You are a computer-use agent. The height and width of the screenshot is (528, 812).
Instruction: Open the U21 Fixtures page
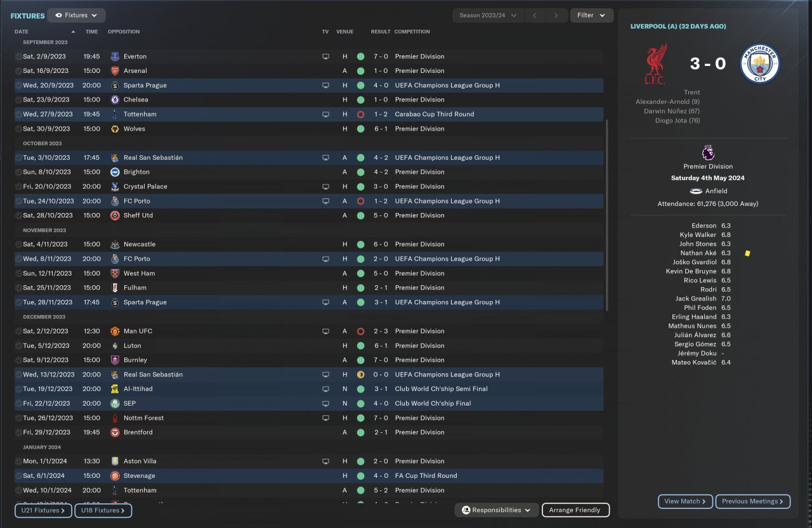point(43,510)
